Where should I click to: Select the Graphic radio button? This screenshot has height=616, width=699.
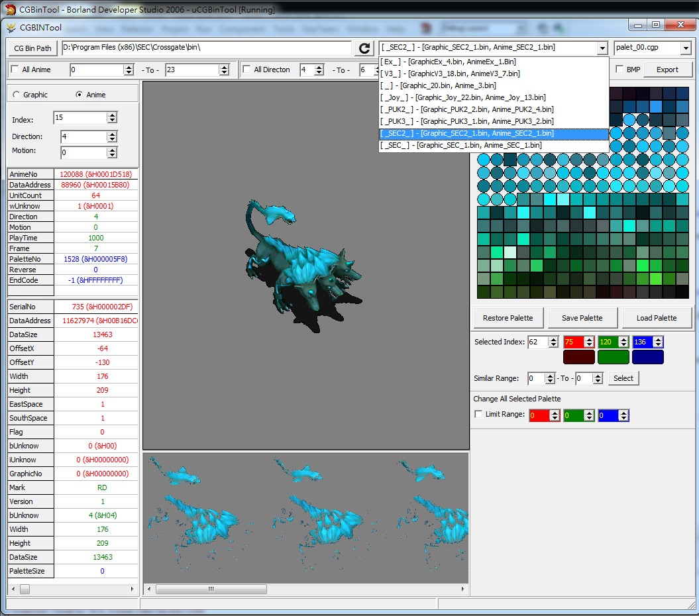tap(17, 95)
